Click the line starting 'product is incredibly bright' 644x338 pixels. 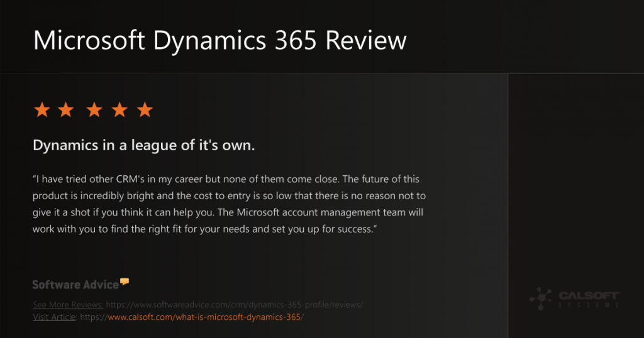[x=229, y=195]
